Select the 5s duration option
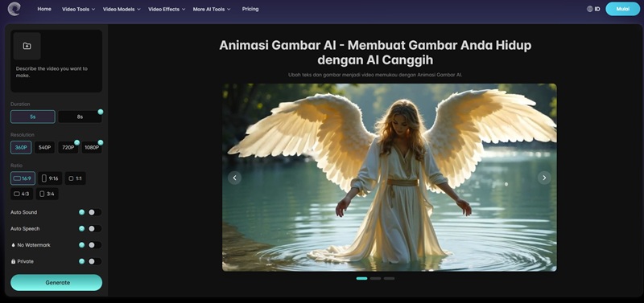Viewport: 644px width, 303px height. coord(33,117)
